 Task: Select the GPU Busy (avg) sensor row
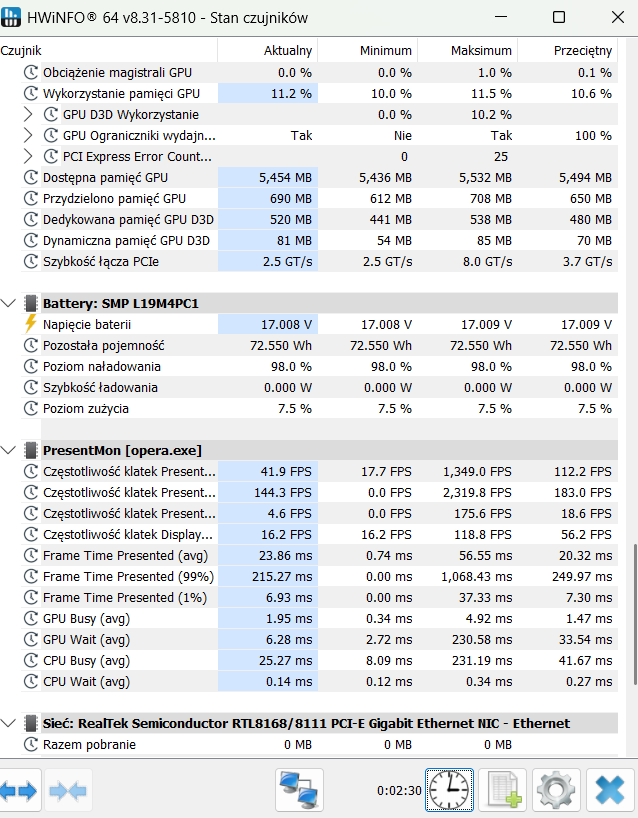(x=319, y=619)
